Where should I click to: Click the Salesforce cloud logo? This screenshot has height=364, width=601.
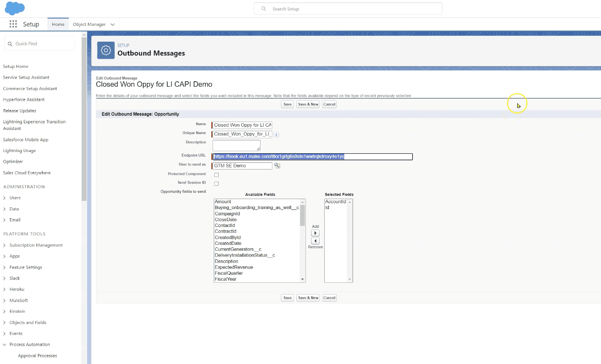point(14,8)
